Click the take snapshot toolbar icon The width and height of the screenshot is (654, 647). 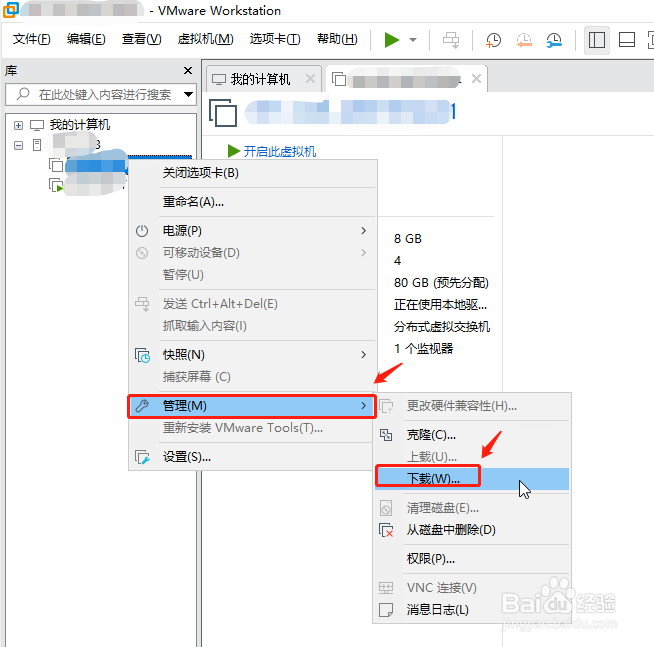tap(493, 40)
